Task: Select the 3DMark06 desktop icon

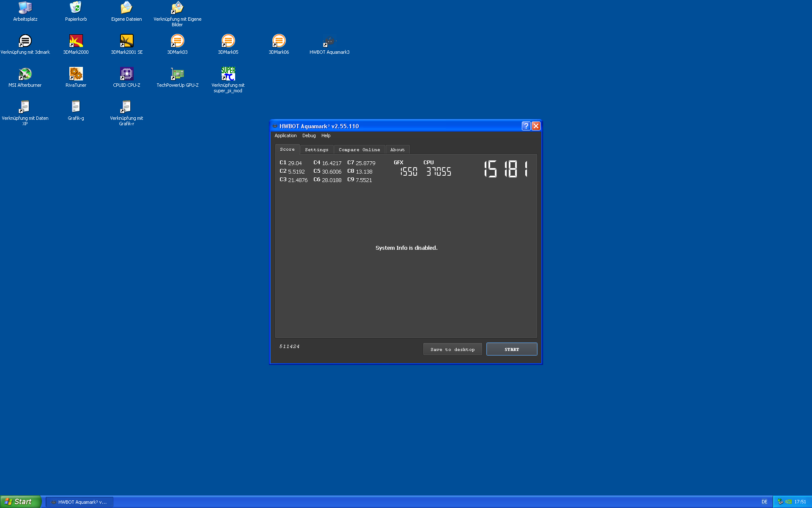Action: 279,44
